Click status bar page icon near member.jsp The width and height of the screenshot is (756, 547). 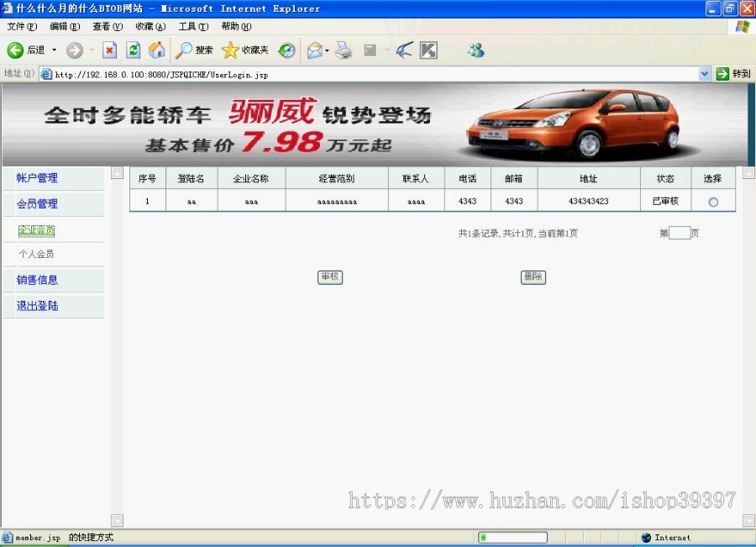(x=8, y=538)
